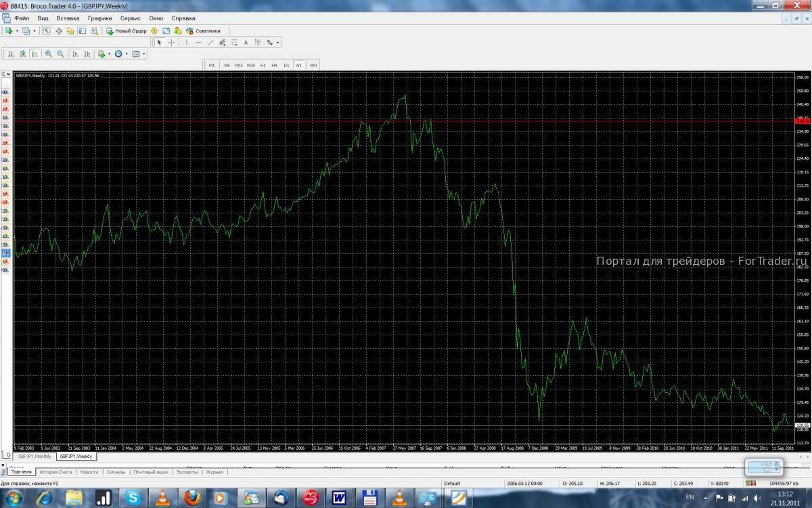Enable the MN monthly timeframe
Image resolution: width=812 pixels, height=508 pixels.
coord(313,65)
